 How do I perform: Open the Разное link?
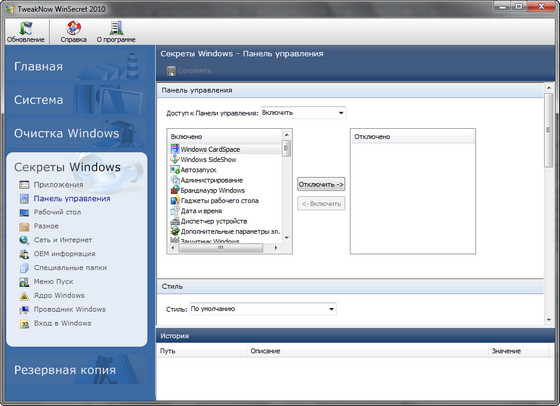[x=46, y=226]
